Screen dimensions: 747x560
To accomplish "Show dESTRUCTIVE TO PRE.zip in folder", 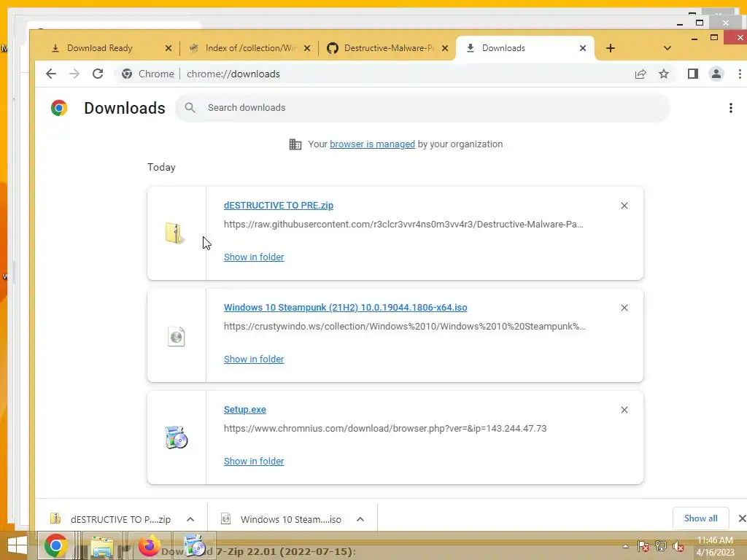I will point(254,257).
